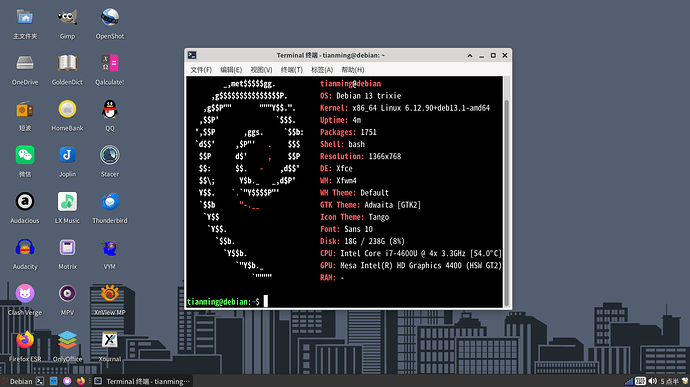
Task: Open the 帮助(H) menu in Terminal
Action: (353, 70)
